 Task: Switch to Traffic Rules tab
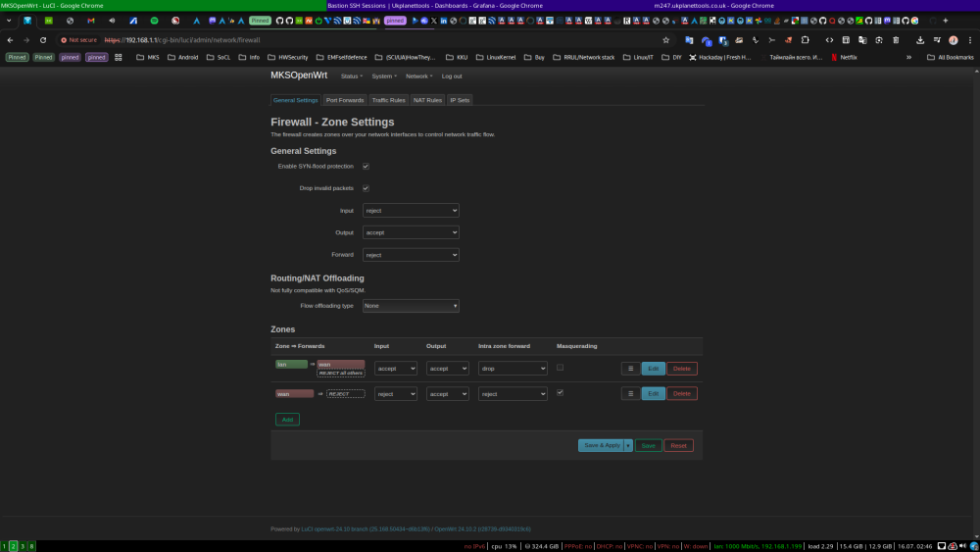(388, 100)
